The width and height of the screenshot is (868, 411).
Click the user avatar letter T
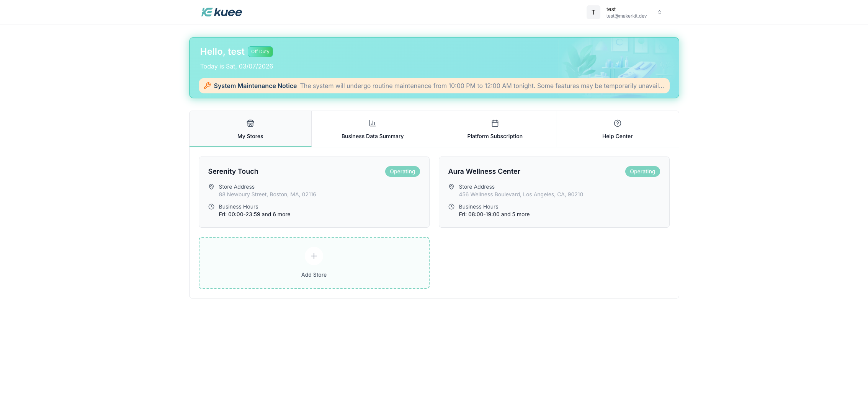593,12
